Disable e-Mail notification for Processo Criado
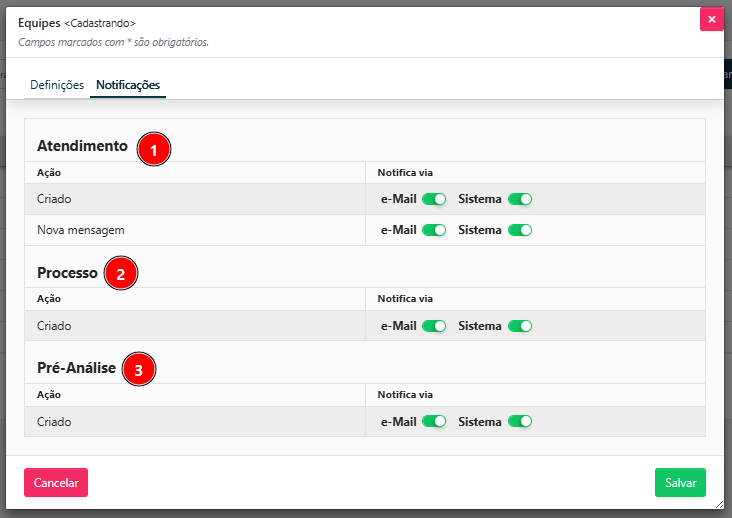Image resolution: width=732 pixels, height=518 pixels. 434,326
